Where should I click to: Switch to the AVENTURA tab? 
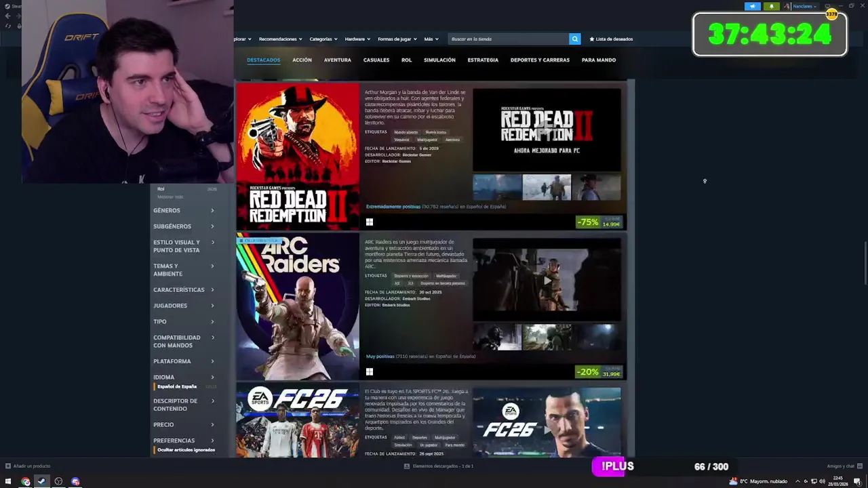coord(337,60)
